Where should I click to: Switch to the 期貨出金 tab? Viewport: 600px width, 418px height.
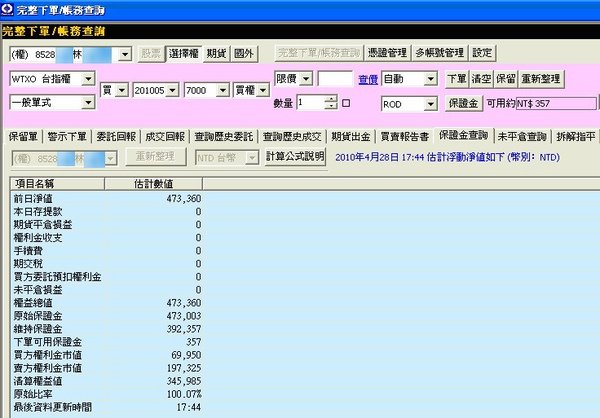pyautogui.click(x=351, y=137)
